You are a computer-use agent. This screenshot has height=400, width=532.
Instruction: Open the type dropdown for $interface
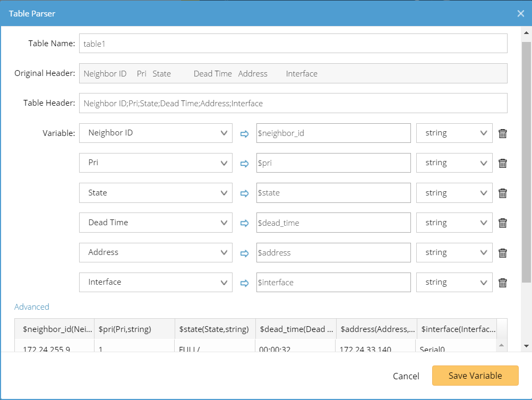point(454,282)
